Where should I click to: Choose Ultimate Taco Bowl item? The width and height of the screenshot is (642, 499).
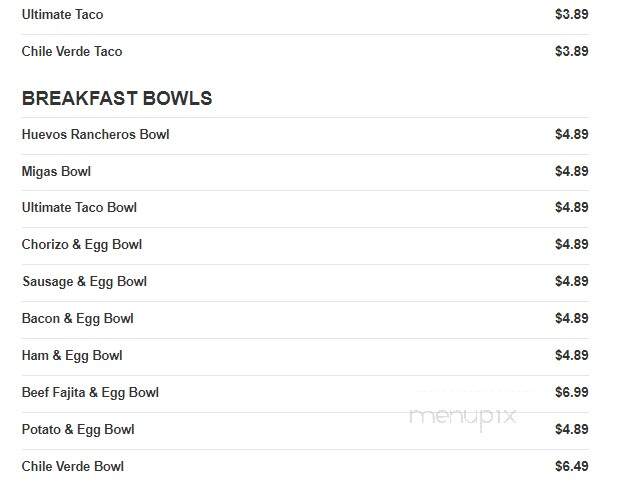[x=79, y=208]
